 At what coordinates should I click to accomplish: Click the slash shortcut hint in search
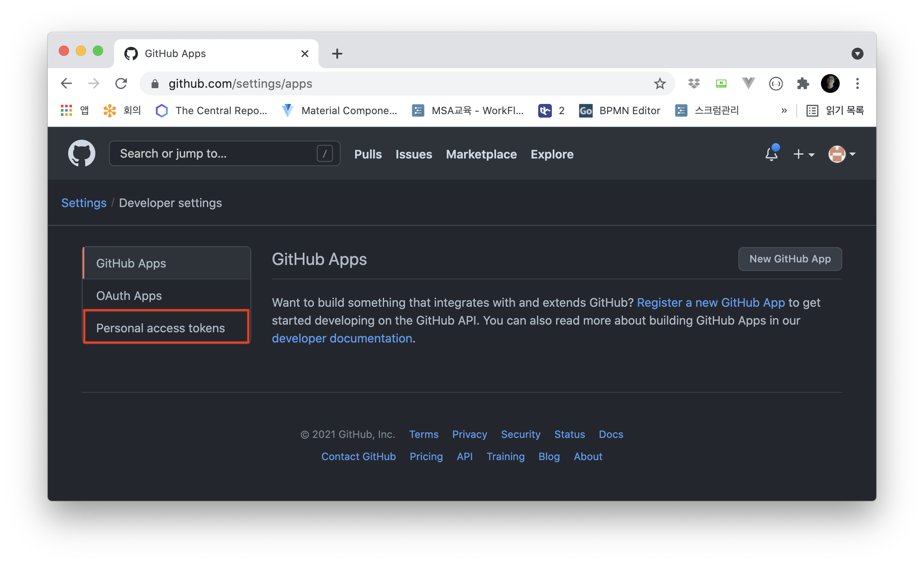click(324, 153)
